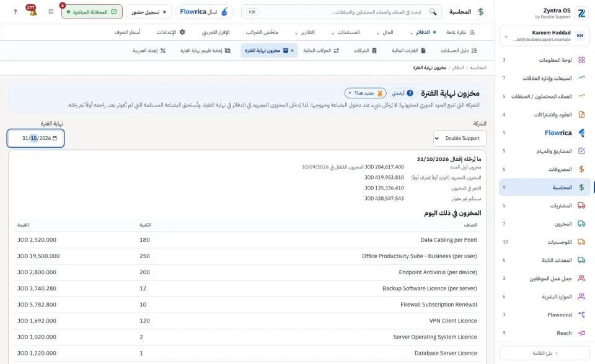This screenshot has height=364, width=595.
Task: Click الدفاتر breadcrumb link
Action: pos(458,67)
